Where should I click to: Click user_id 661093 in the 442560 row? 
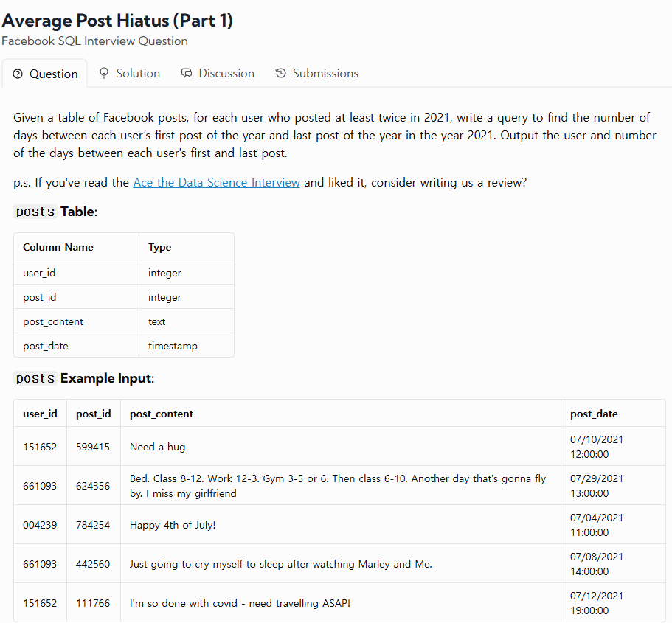pos(41,563)
